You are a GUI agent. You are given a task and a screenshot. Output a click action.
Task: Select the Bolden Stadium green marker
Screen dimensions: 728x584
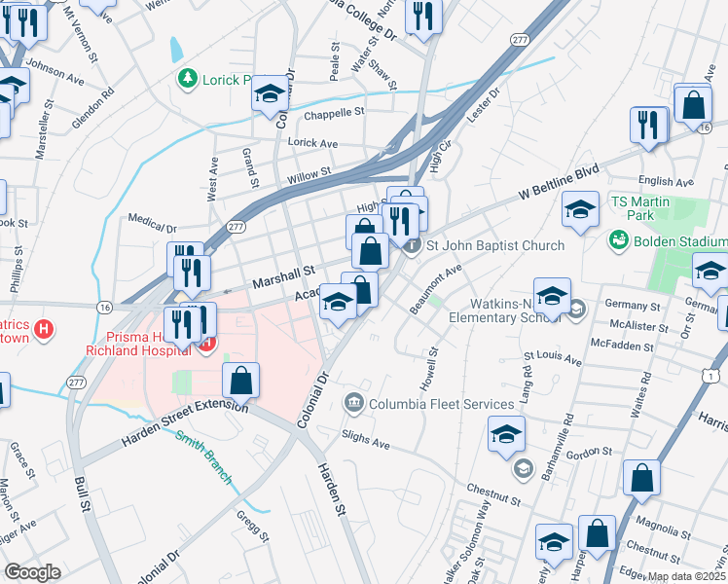pos(619,240)
